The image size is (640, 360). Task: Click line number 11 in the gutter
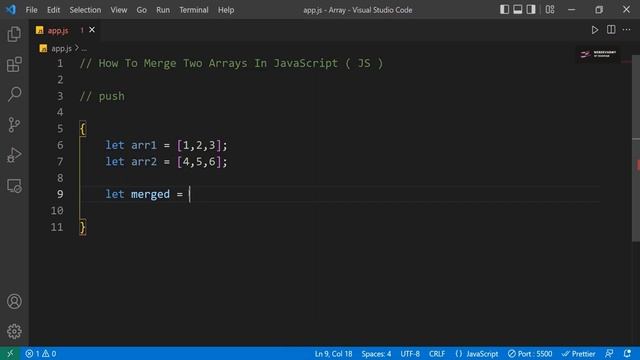coord(57,227)
